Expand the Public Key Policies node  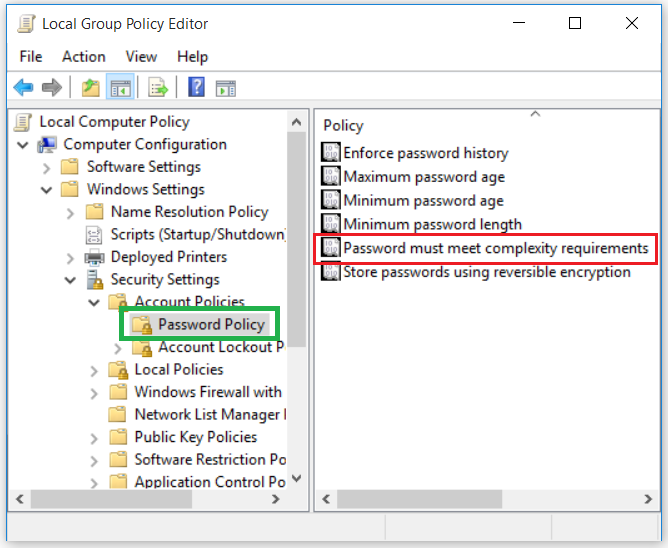[94, 438]
